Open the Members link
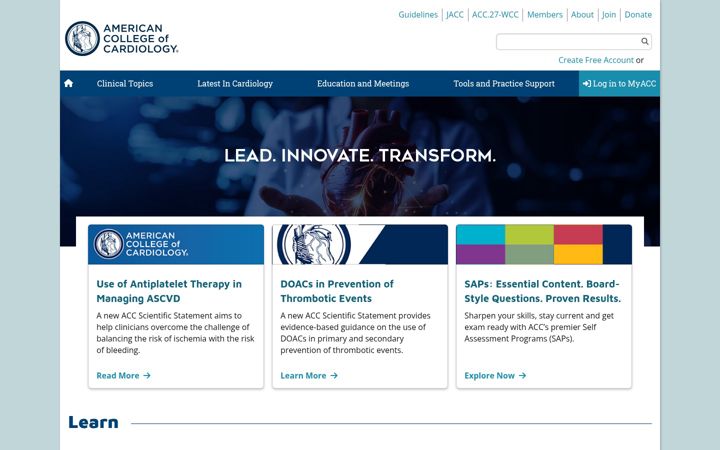This screenshot has width=720, height=450. (545, 15)
